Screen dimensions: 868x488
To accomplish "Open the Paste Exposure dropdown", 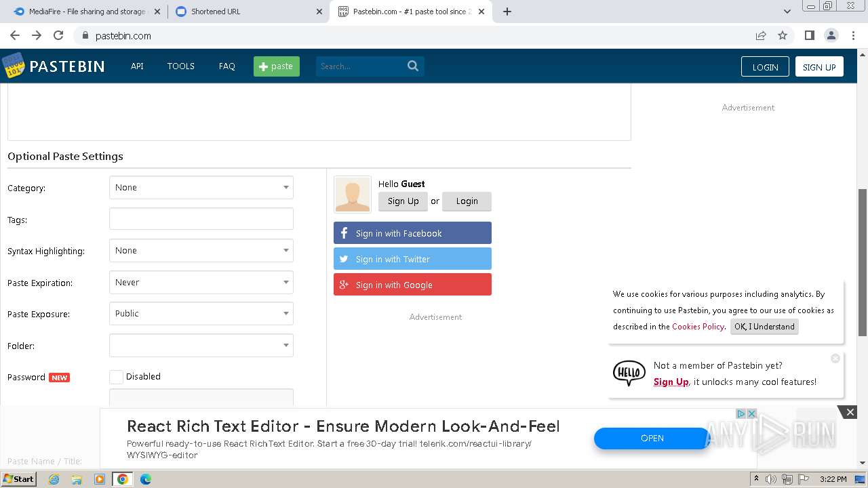I will click(x=201, y=314).
